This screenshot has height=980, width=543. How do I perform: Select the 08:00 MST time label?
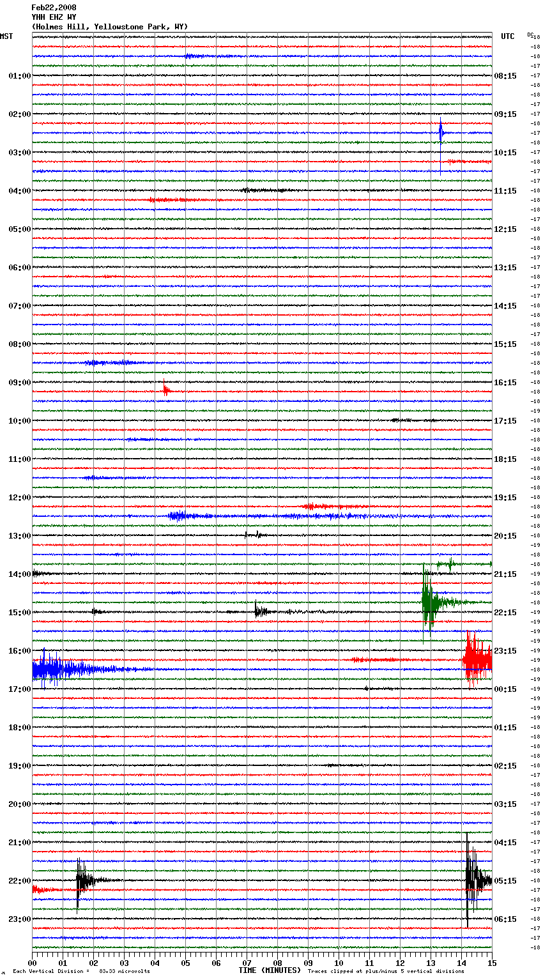pyautogui.click(x=19, y=344)
